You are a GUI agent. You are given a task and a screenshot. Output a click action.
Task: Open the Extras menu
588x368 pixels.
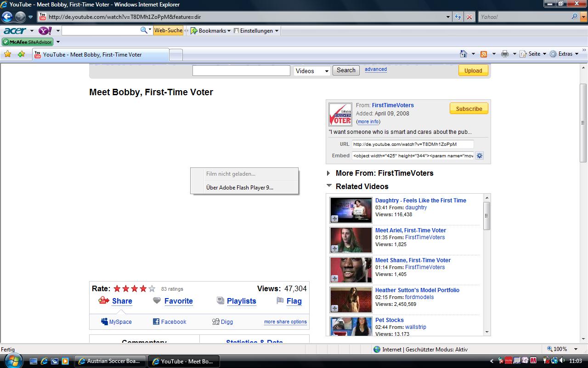[564, 54]
